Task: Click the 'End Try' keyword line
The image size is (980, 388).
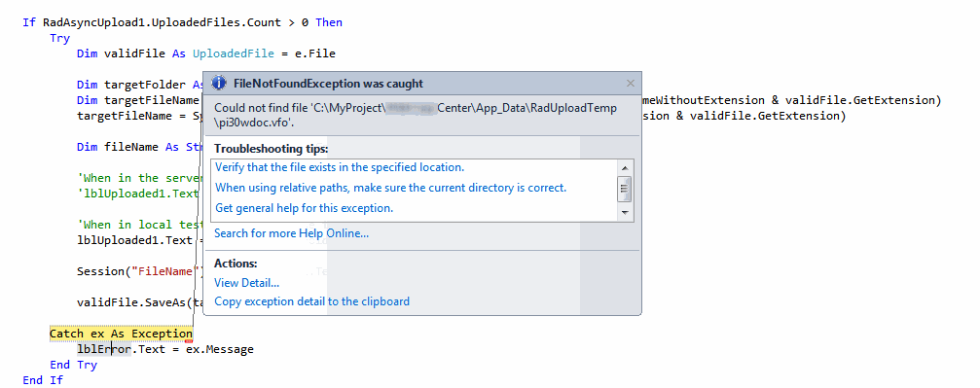Action: pos(73,365)
